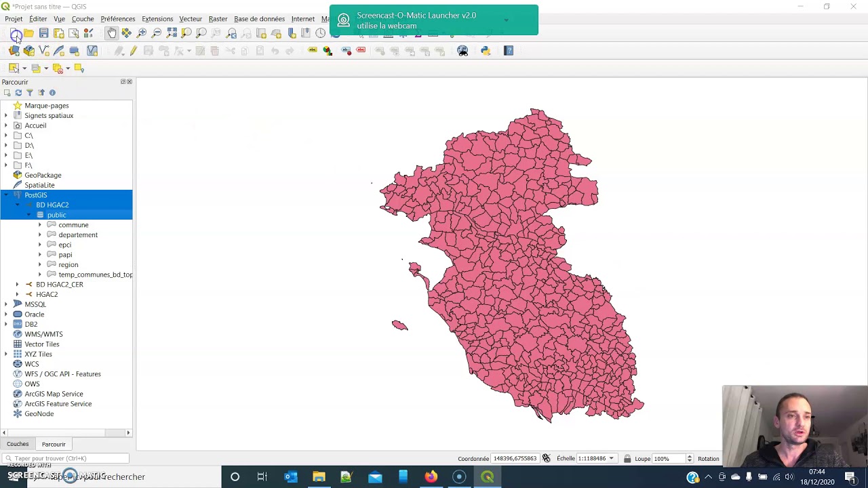The image size is (868, 488).
Task: Switch to the Couches tab
Action: [18, 444]
